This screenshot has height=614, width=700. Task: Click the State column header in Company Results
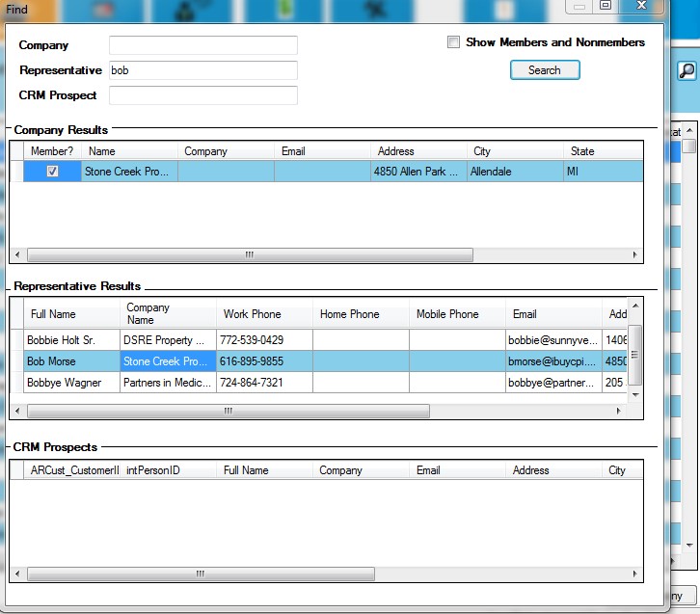[604, 151]
